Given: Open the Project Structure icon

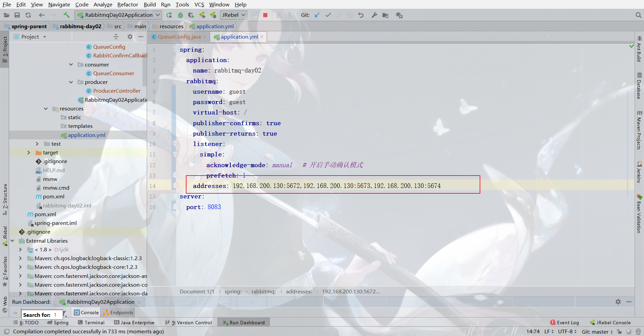Looking at the screenshot, I should pyautogui.click(x=385, y=15).
